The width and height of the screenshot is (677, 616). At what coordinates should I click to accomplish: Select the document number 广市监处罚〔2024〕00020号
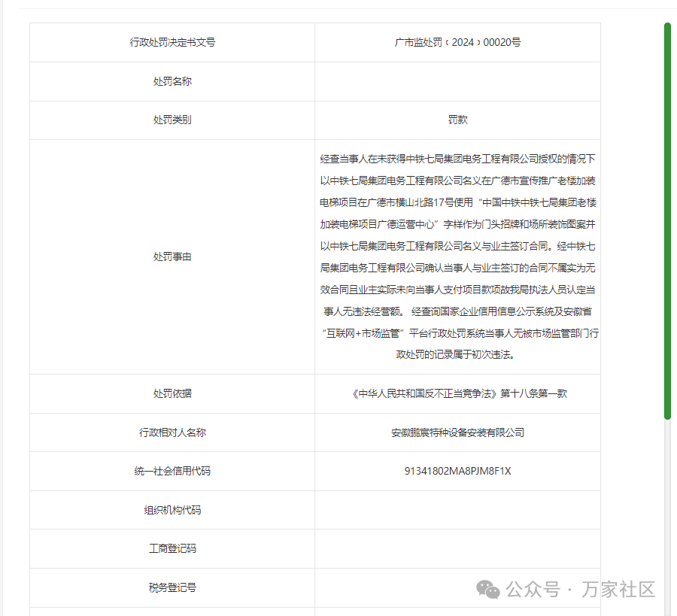coord(457,42)
